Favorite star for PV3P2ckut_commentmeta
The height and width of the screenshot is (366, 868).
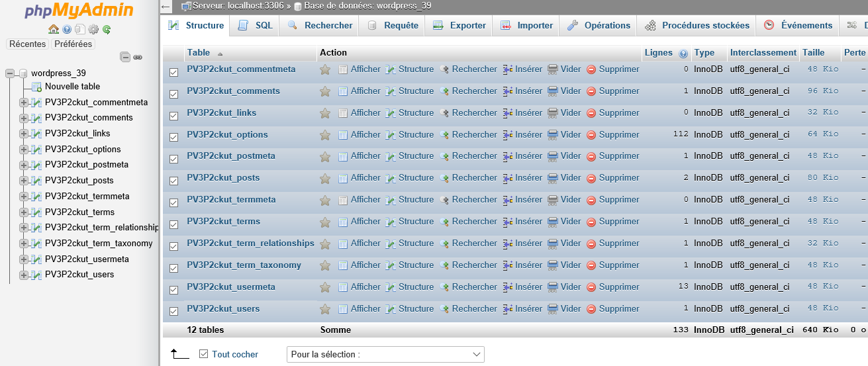325,69
